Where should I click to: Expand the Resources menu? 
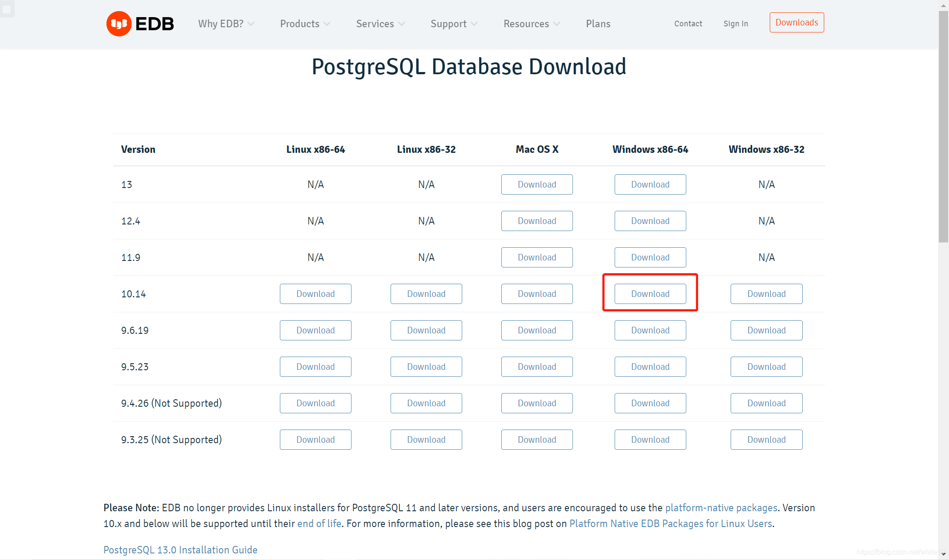tap(532, 24)
